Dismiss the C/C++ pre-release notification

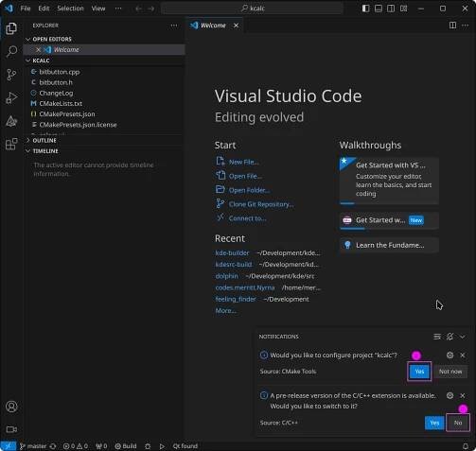[x=463, y=395]
